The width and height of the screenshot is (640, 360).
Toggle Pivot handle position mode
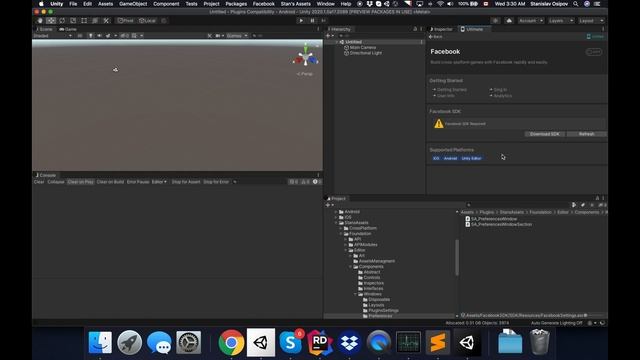coord(125,20)
